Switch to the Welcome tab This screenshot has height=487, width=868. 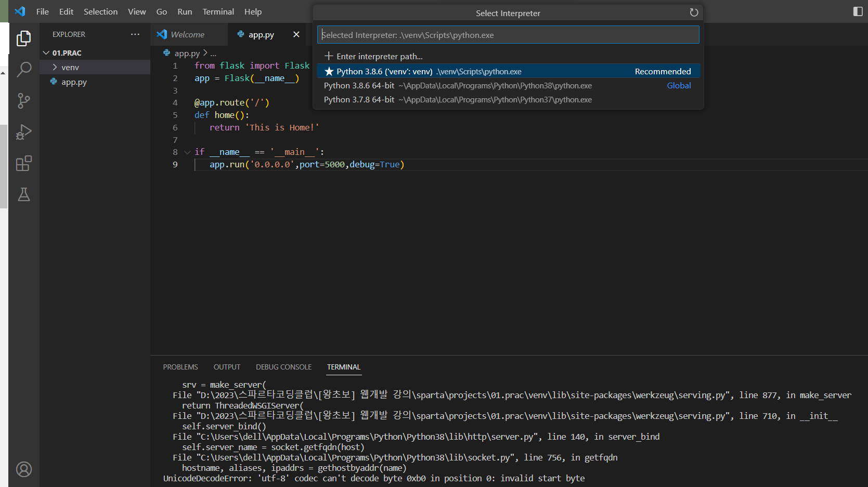pyautogui.click(x=189, y=34)
